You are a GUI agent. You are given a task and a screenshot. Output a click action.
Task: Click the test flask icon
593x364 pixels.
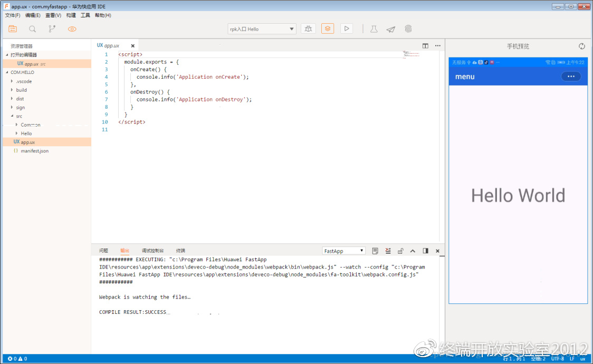pos(374,29)
